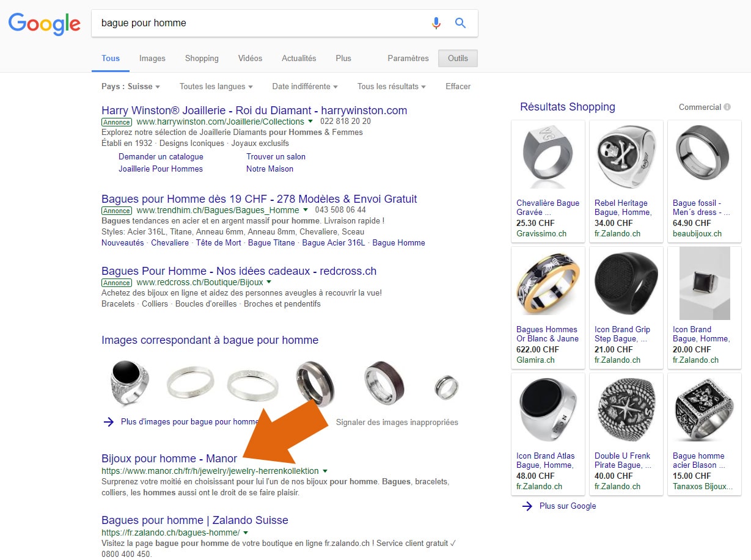
Task: Start voice search with microphone icon
Action: [436, 23]
